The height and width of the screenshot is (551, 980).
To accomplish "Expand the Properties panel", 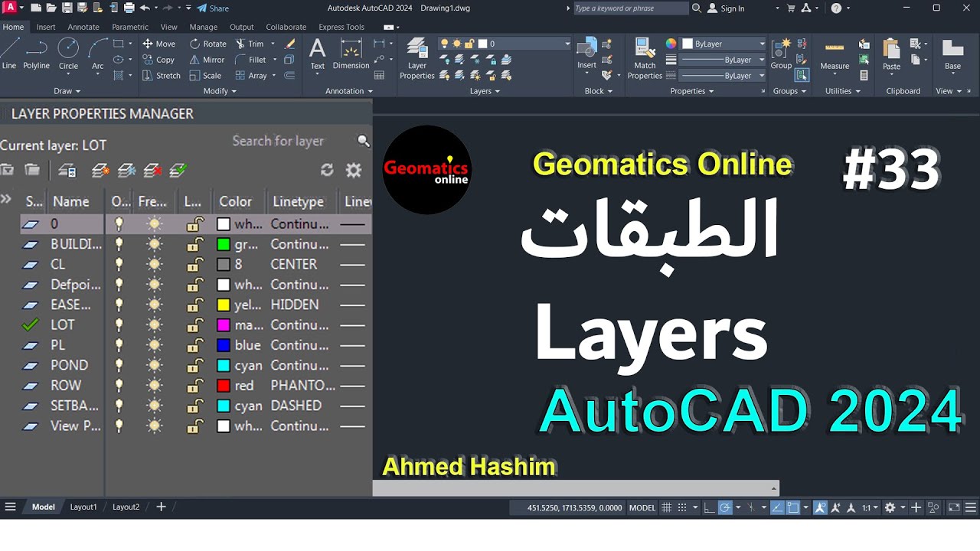I will [x=691, y=91].
